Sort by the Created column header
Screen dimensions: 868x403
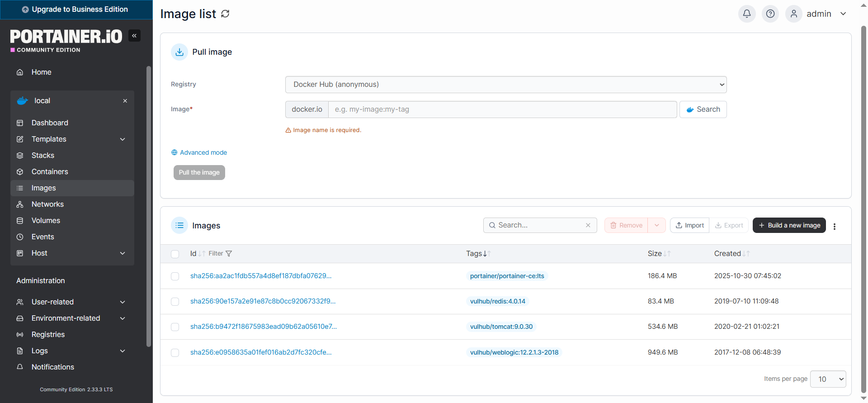coord(732,254)
